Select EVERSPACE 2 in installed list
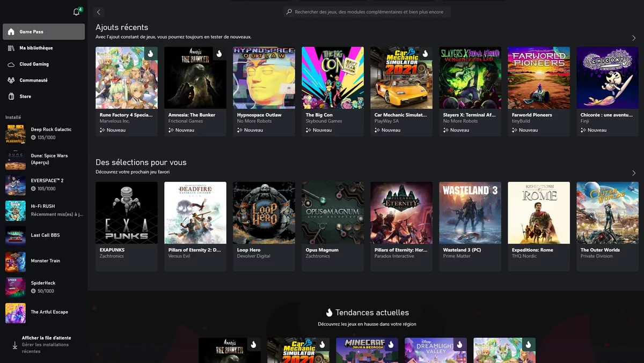The image size is (644, 363). point(44,184)
